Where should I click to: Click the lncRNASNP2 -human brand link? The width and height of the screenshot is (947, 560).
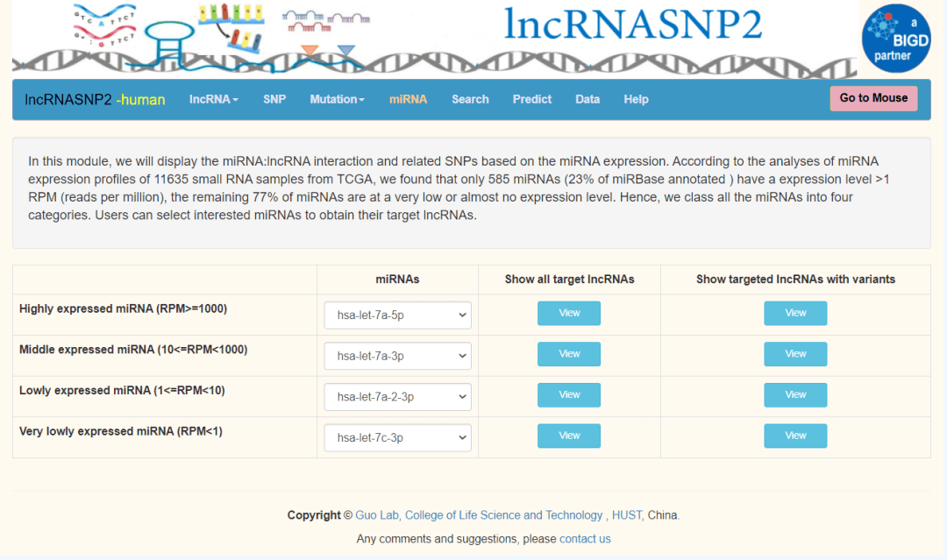pyautogui.click(x=95, y=100)
